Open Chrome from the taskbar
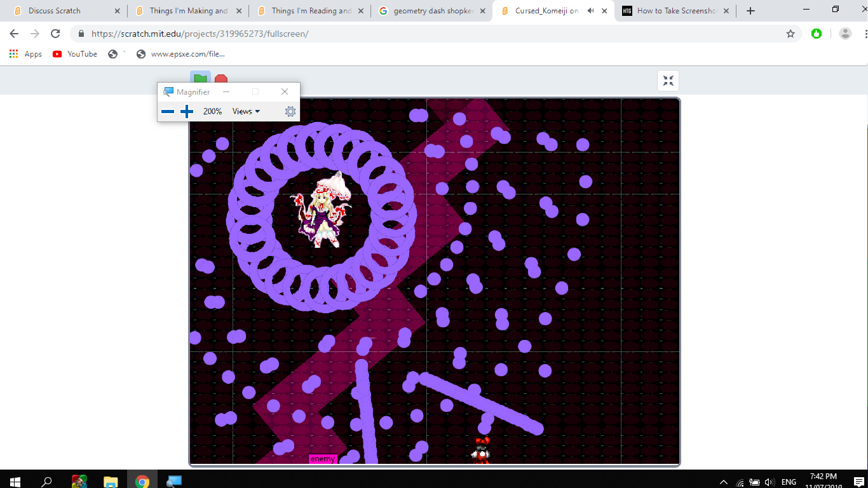The width and height of the screenshot is (868, 488). click(x=142, y=480)
